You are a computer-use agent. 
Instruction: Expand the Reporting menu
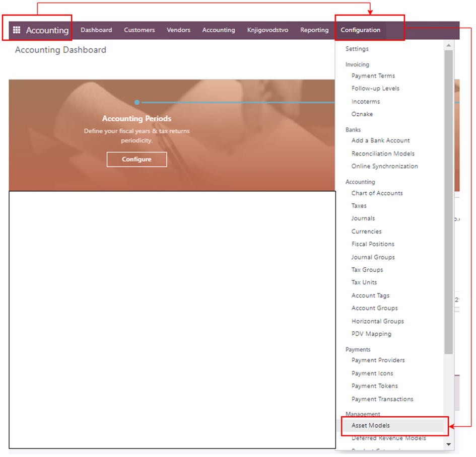pyautogui.click(x=314, y=30)
